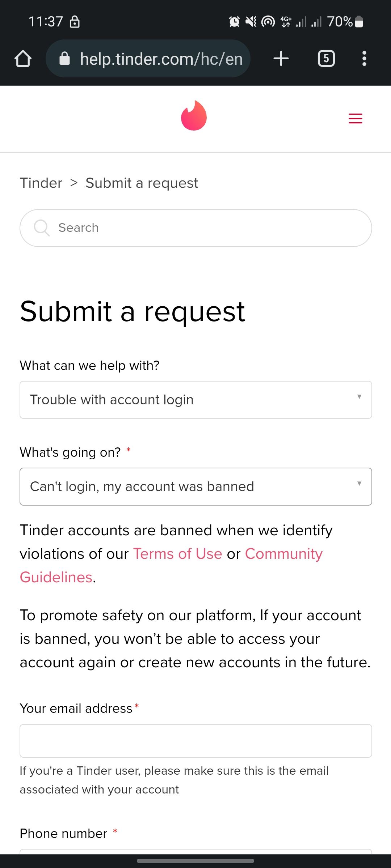The image size is (391, 868).
Task: Click inside the Search box
Action: tap(195, 228)
